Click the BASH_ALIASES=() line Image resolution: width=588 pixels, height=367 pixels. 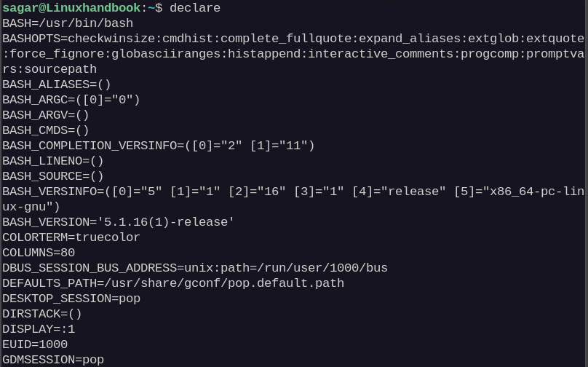pos(57,84)
